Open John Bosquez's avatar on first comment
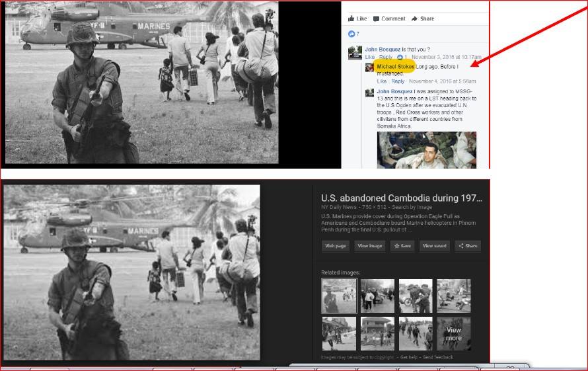588x371 pixels. click(355, 53)
